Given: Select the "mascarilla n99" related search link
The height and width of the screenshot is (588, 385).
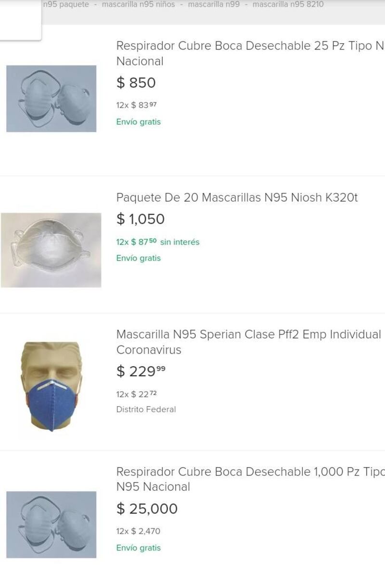Looking at the screenshot, I should 214,5.
